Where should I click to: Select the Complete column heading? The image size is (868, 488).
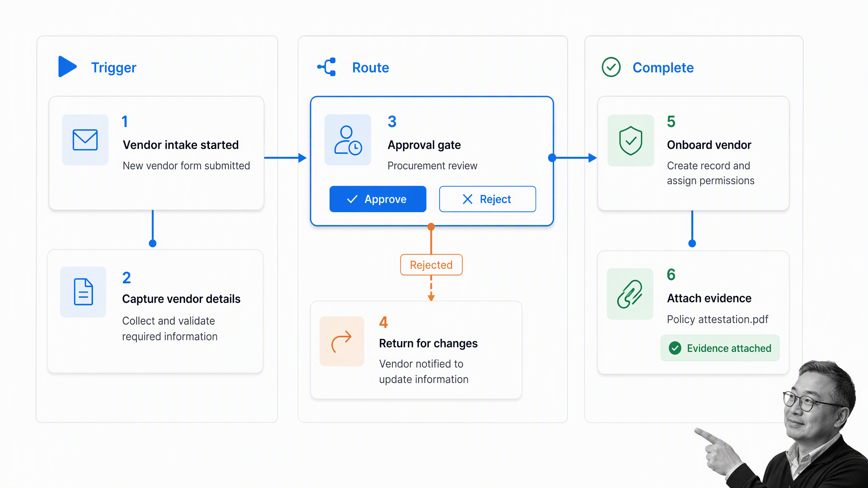(x=663, y=68)
